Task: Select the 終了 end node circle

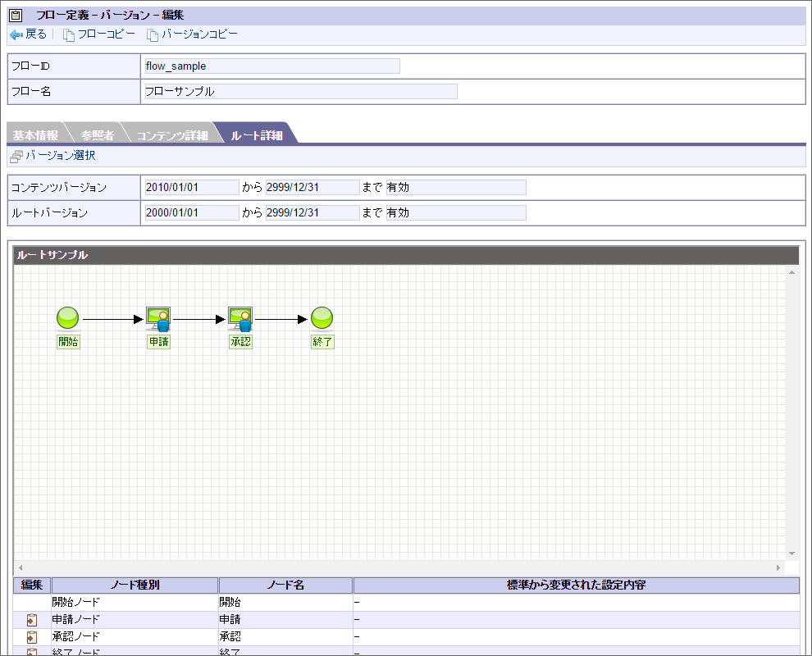Action: click(x=322, y=318)
